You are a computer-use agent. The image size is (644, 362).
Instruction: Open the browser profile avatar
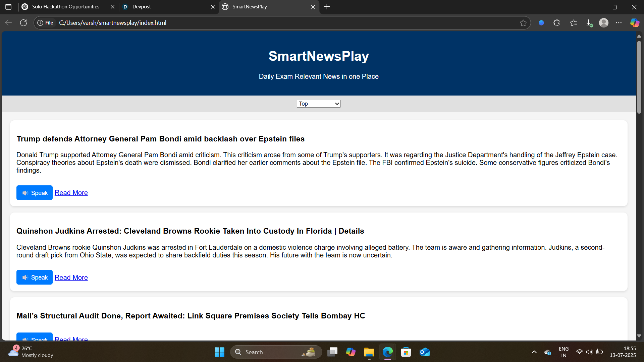[x=604, y=23]
